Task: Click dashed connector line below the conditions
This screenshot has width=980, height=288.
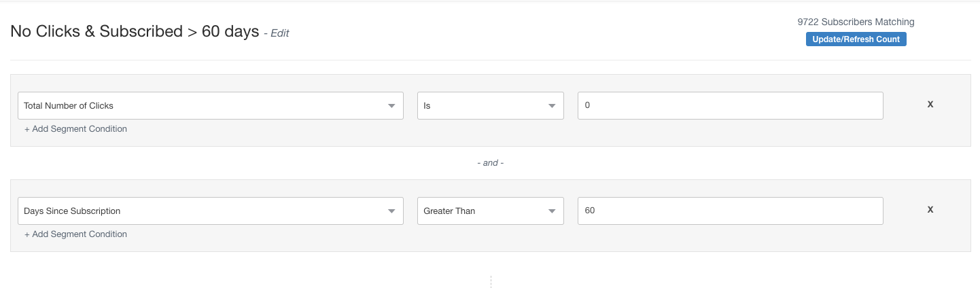Action: coord(491,281)
